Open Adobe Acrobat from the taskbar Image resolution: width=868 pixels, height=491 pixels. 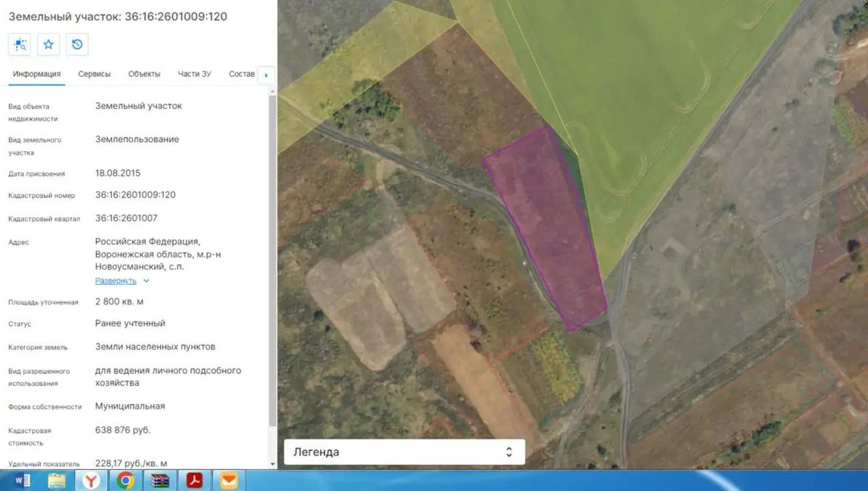click(x=195, y=480)
